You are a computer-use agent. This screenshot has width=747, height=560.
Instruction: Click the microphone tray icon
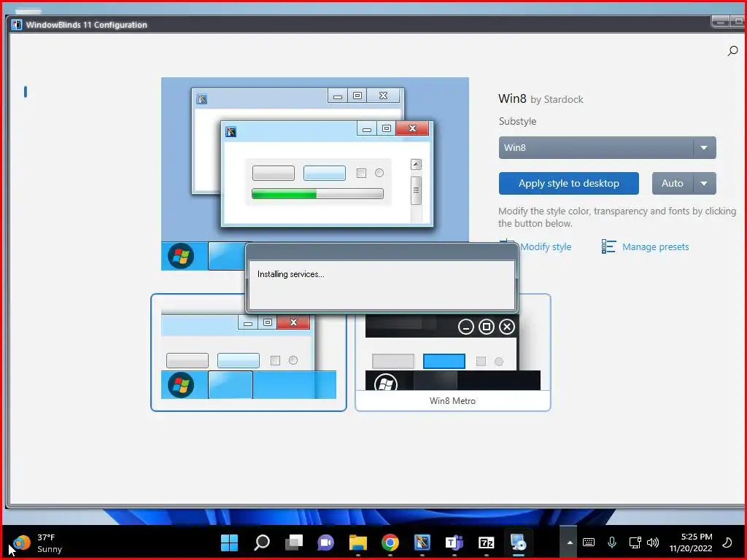[x=612, y=542]
